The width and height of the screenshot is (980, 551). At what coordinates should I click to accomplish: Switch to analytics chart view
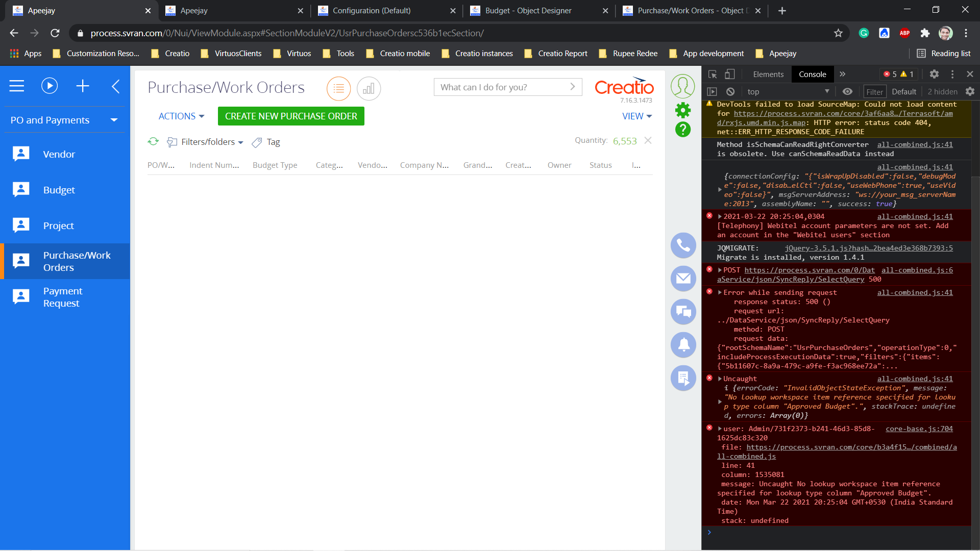click(x=369, y=89)
